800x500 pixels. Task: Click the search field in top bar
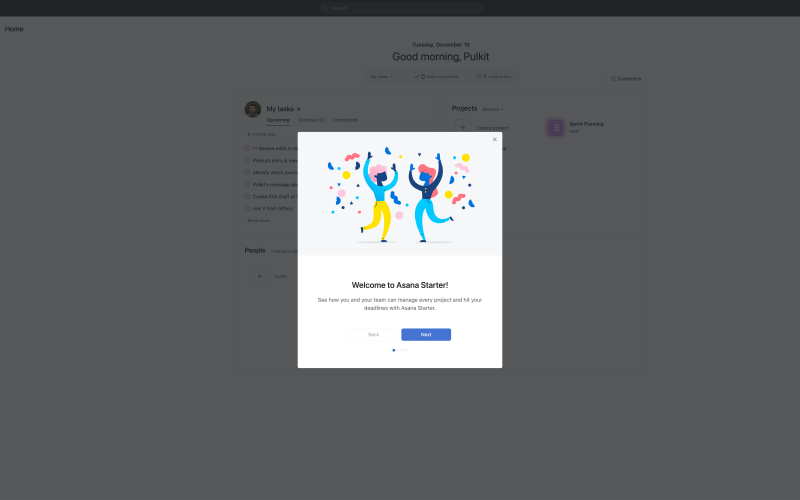pos(401,8)
